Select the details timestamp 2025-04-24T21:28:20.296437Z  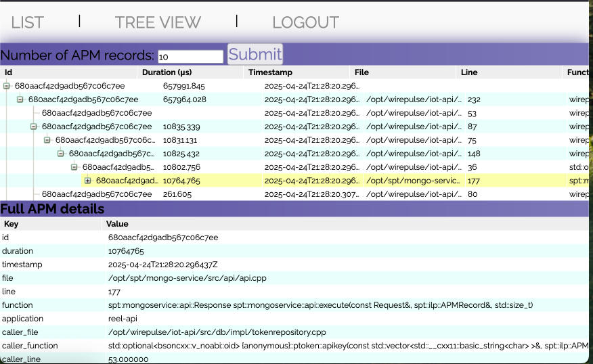click(x=162, y=265)
